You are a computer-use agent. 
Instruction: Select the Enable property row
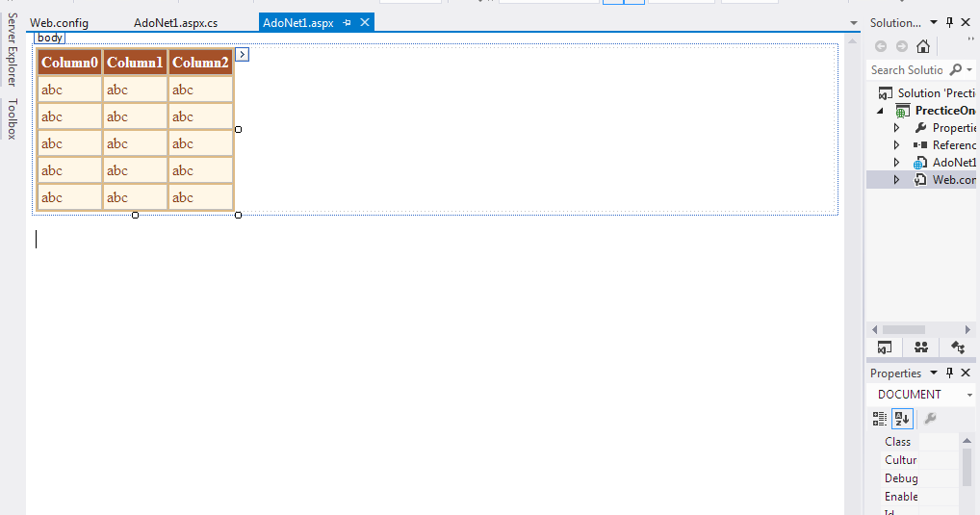(919, 497)
